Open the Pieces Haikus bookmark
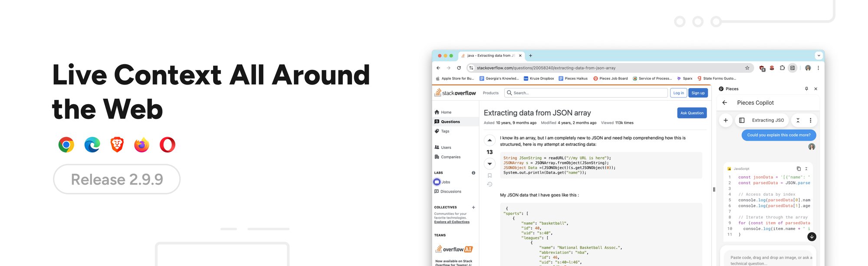 [573, 79]
